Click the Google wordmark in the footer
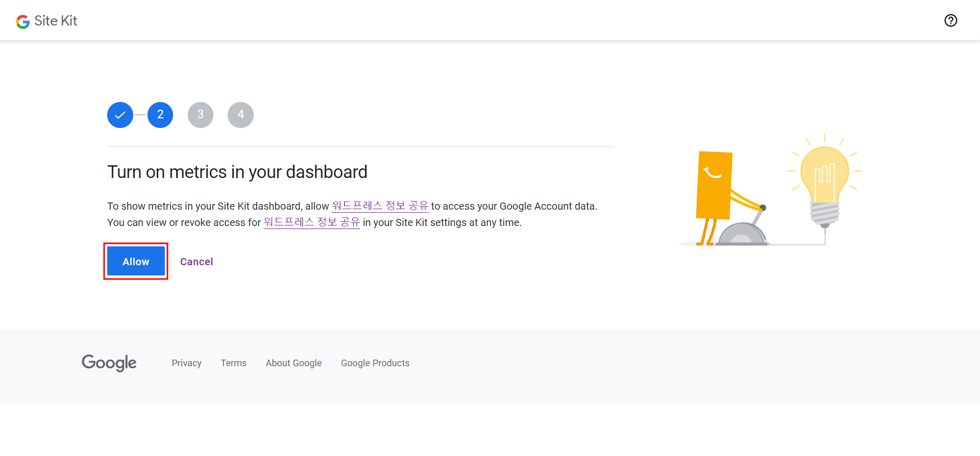The width and height of the screenshot is (980, 456). 109,363
